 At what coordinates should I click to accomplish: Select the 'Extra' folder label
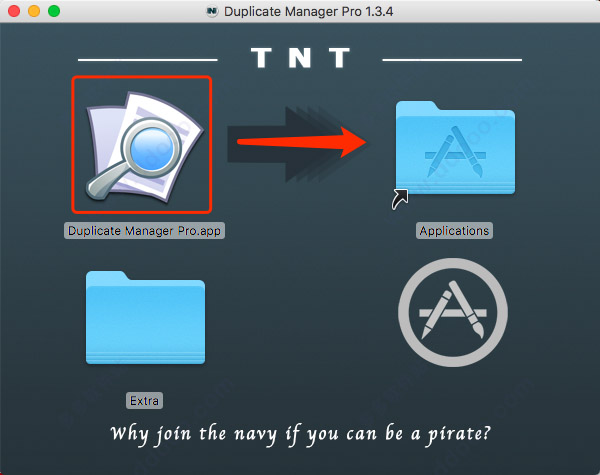tap(144, 401)
